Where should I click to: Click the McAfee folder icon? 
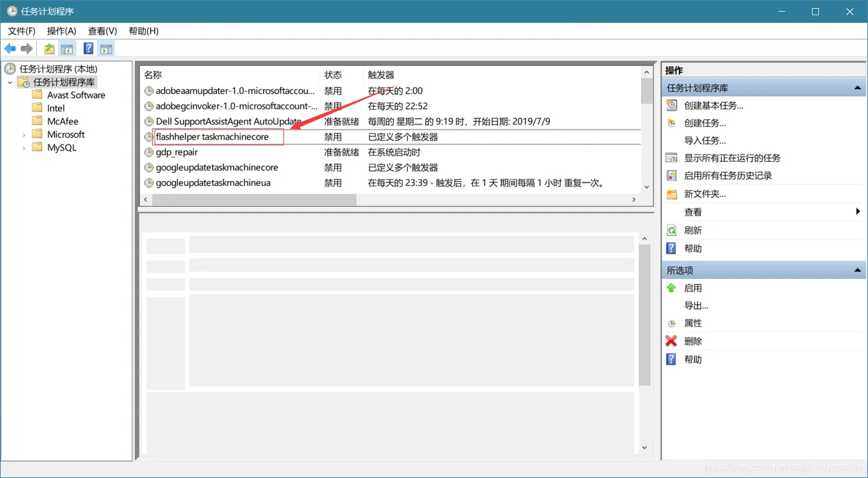[x=37, y=121]
